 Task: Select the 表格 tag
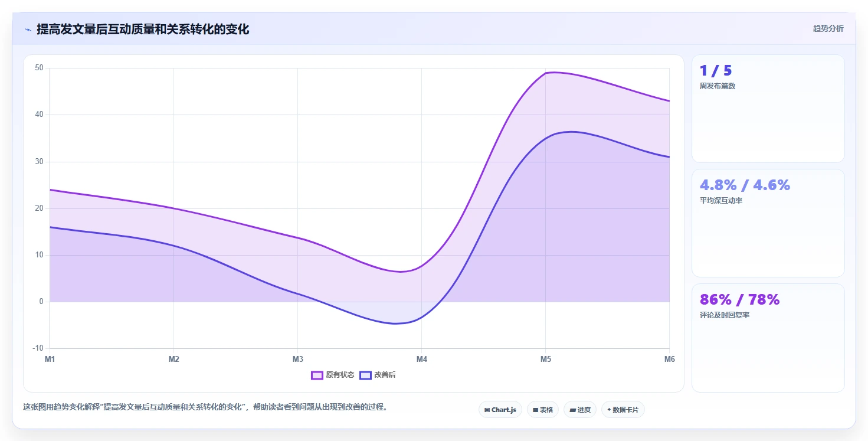(543, 410)
